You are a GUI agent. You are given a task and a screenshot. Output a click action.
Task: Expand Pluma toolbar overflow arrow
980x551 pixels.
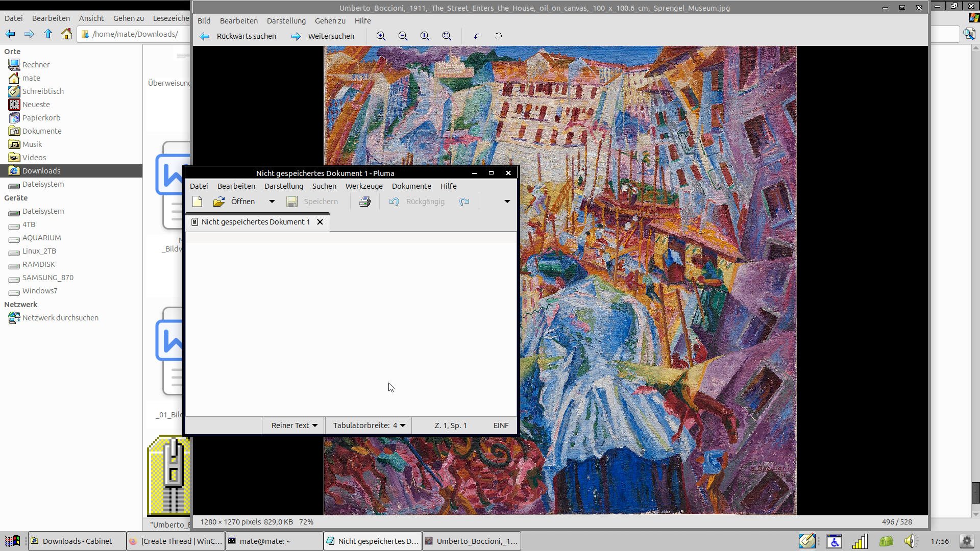(x=507, y=202)
